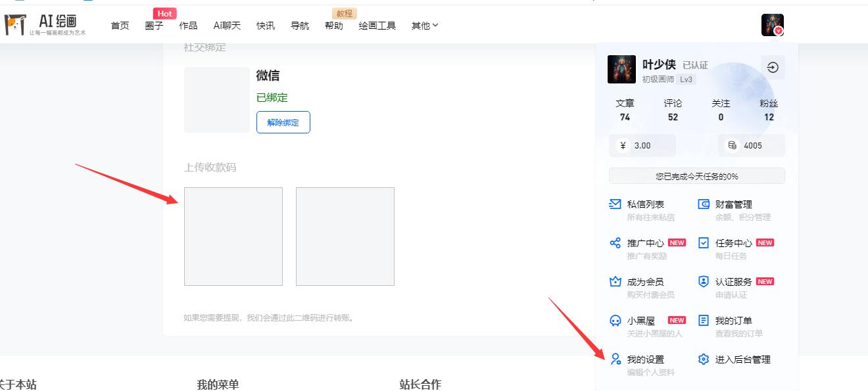Go to 绘画工具 in navigation bar
This screenshot has width=868, height=391.
pyautogui.click(x=377, y=26)
